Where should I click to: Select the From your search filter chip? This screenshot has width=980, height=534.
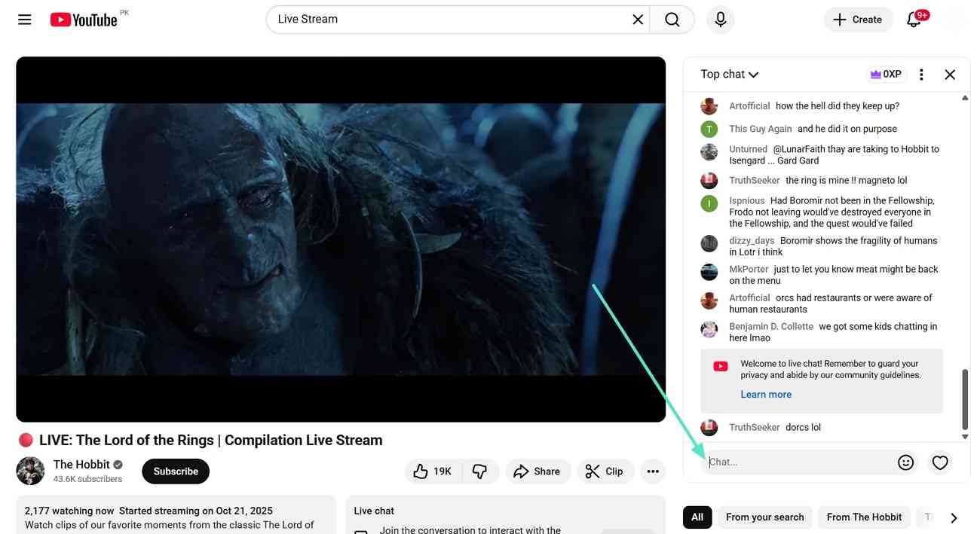[x=764, y=517]
